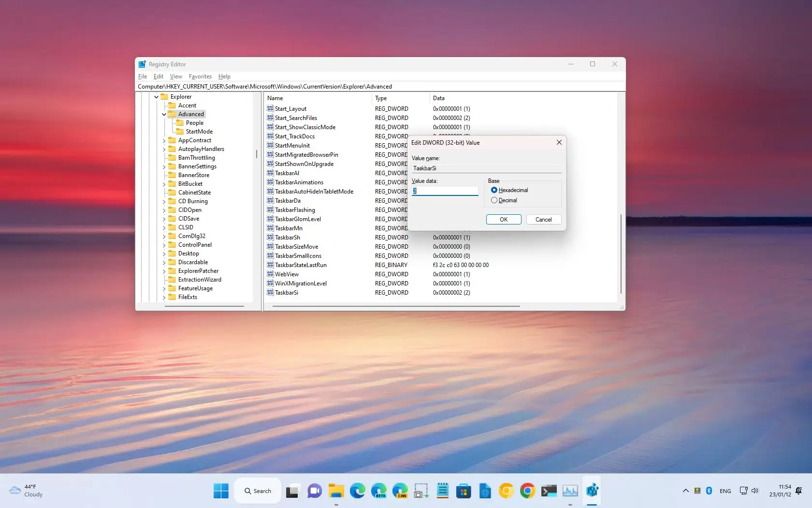The height and width of the screenshot is (508, 812).
Task: Collapse the Advanced tree node
Action: click(164, 115)
